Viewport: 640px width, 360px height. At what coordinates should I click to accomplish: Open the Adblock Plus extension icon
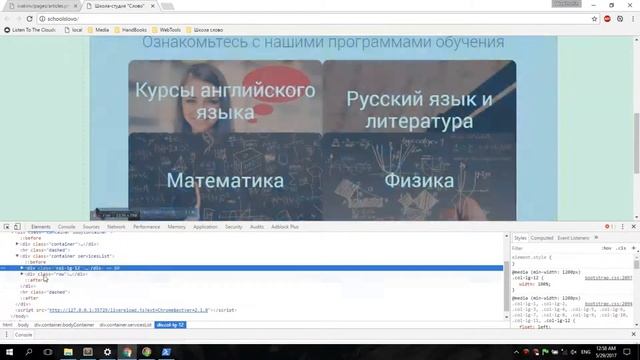pyautogui.click(x=607, y=19)
